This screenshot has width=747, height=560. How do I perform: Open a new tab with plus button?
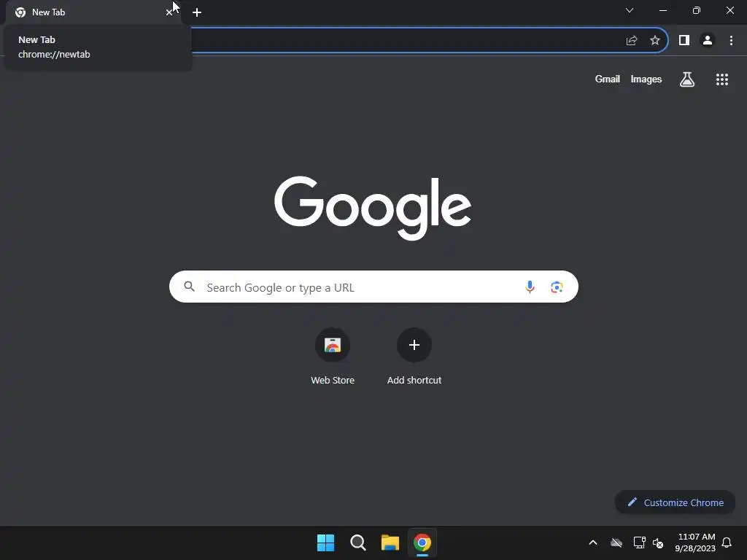(x=197, y=12)
